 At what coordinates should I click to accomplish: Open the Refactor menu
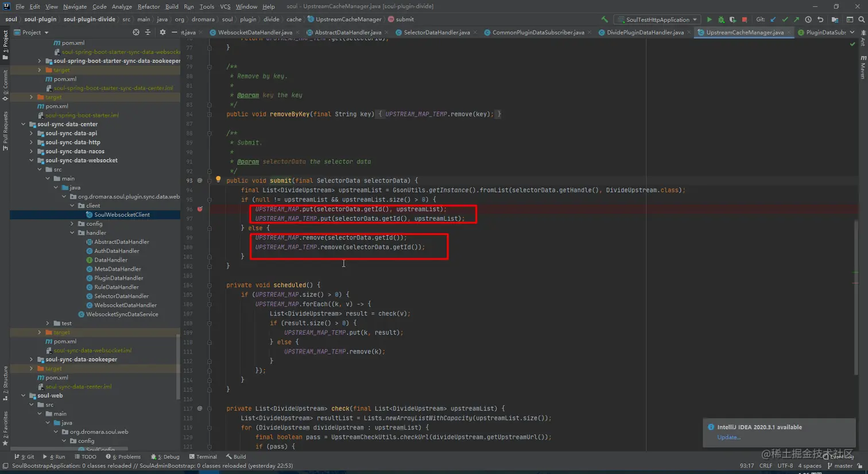pyautogui.click(x=149, y=6)
